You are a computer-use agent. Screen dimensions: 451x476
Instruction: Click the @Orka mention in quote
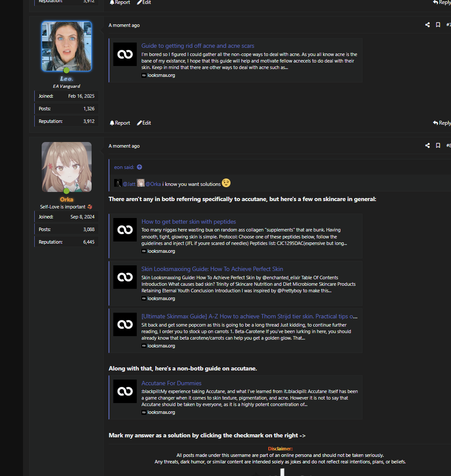(x=153, y=184)
